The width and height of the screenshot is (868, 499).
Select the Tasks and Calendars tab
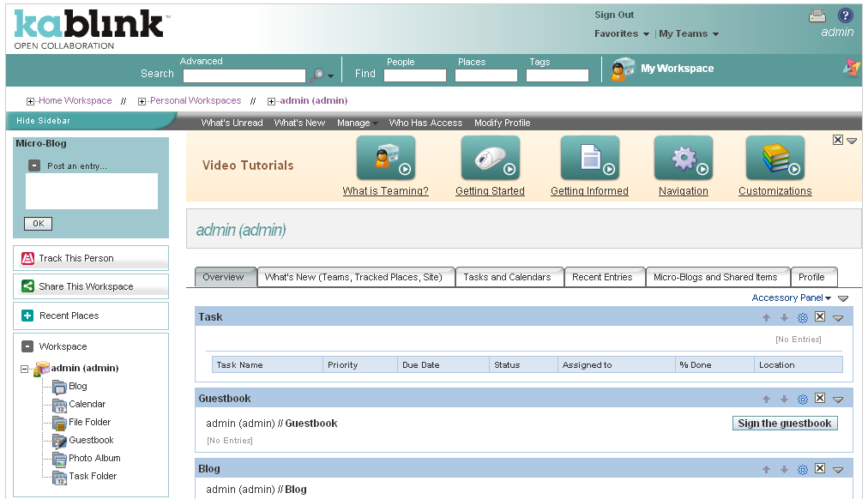[x=509, y=277]
